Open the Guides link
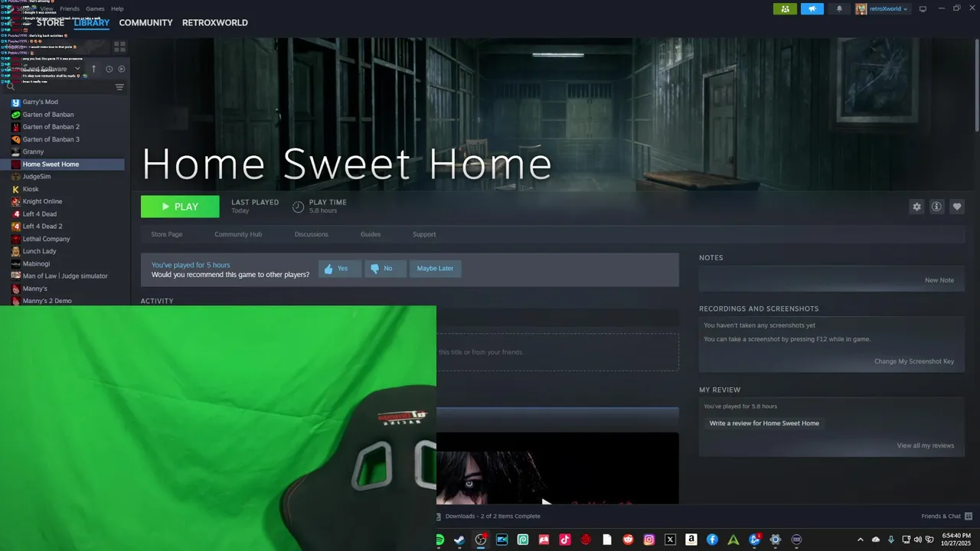Screen dimensions: 980x551 (371, 234)
